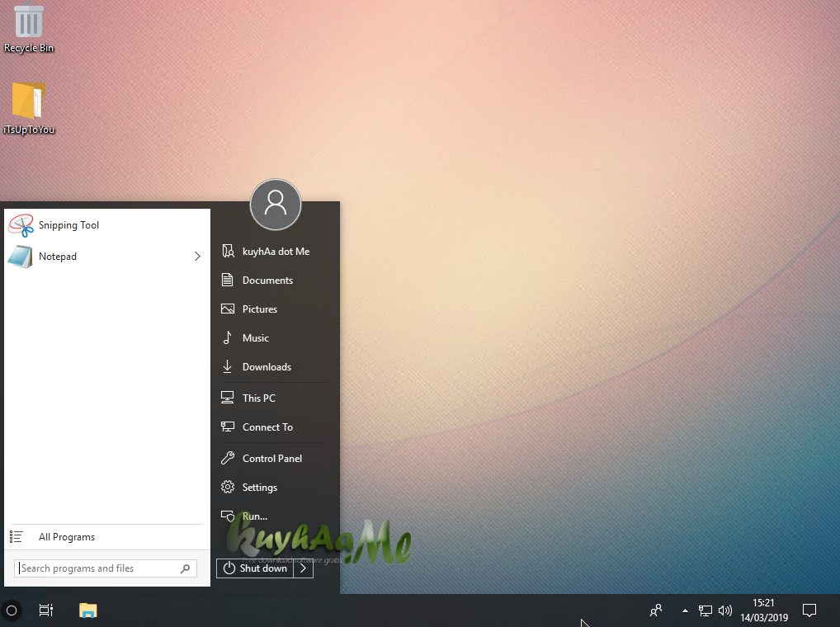Open the Snipping Tool app icon
The image size is (840, 627).
coord(21,225)
